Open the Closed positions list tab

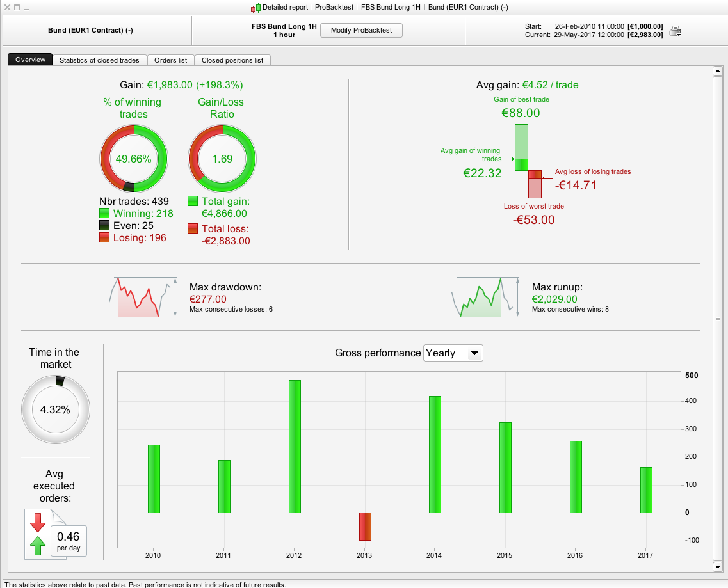pos(232,60)
